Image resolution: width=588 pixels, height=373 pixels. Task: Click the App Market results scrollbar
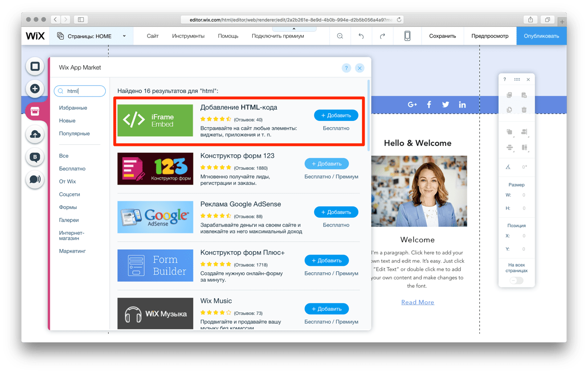tap(368, 116)
